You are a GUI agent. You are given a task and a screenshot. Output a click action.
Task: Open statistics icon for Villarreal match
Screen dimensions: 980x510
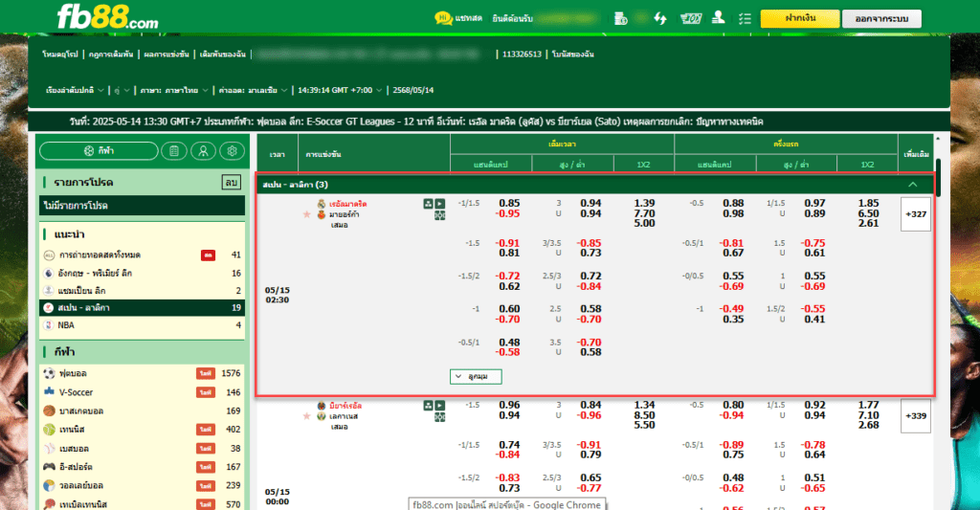click(428, 406)
